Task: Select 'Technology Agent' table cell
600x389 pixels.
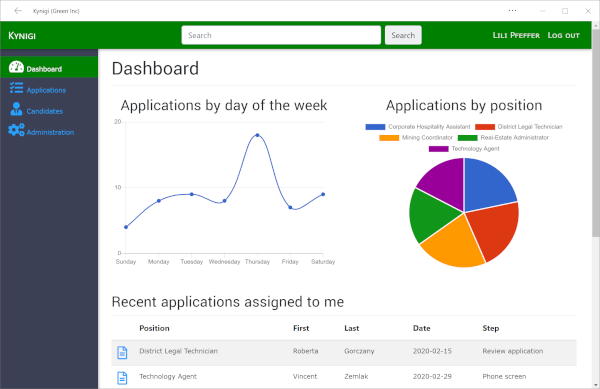Action: tap(168, 376)
